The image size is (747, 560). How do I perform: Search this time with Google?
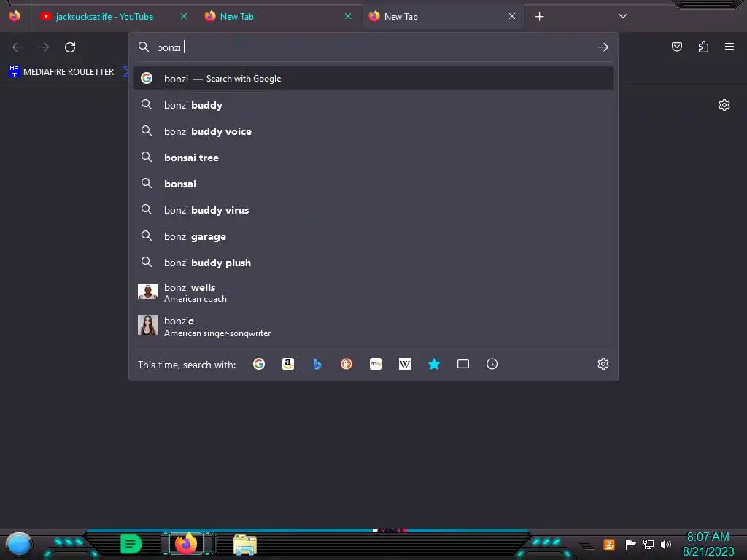point(259,364)
